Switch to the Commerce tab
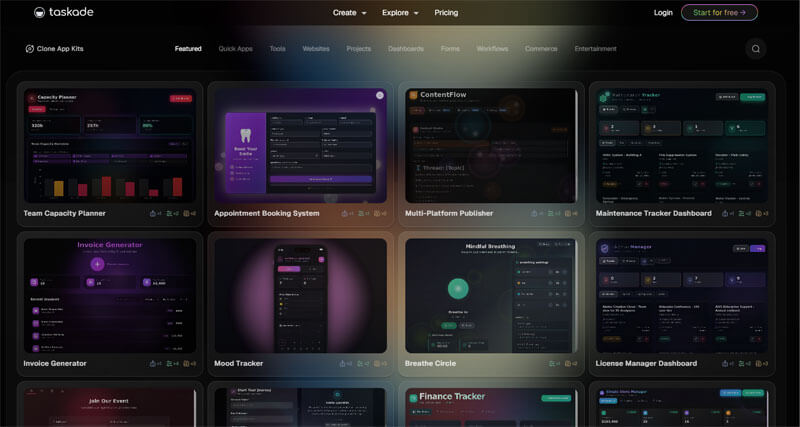The height and width of the screenshot is (427, 800). tap(541, 49)
